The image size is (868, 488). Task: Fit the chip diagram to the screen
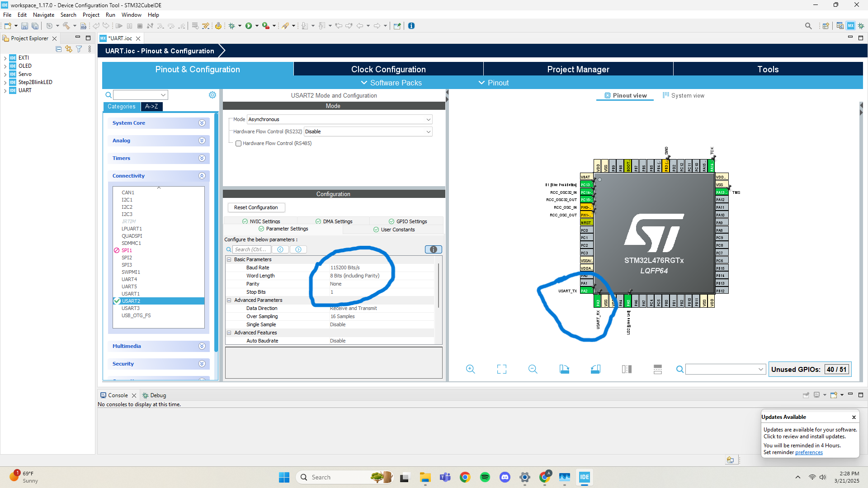coord(501,369)
